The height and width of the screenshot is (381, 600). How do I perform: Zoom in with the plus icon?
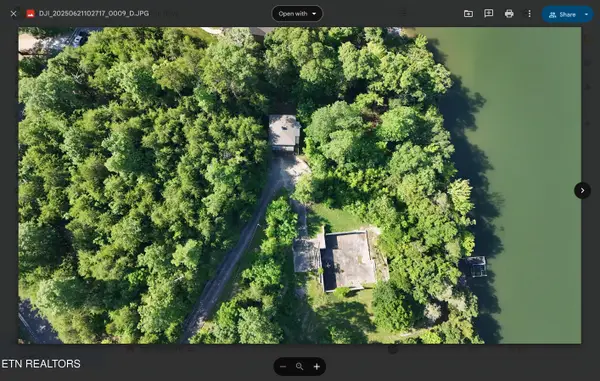(316, 366)
